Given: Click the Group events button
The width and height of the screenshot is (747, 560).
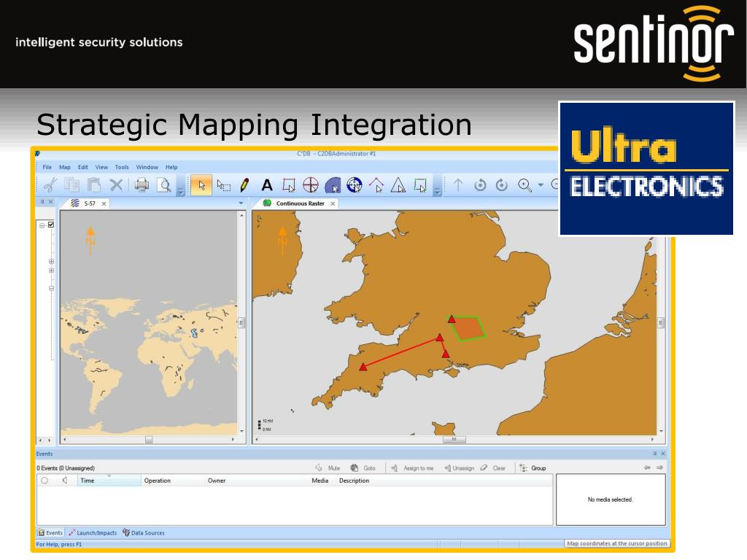Looking at the screenshot, I should coord(533,468).
